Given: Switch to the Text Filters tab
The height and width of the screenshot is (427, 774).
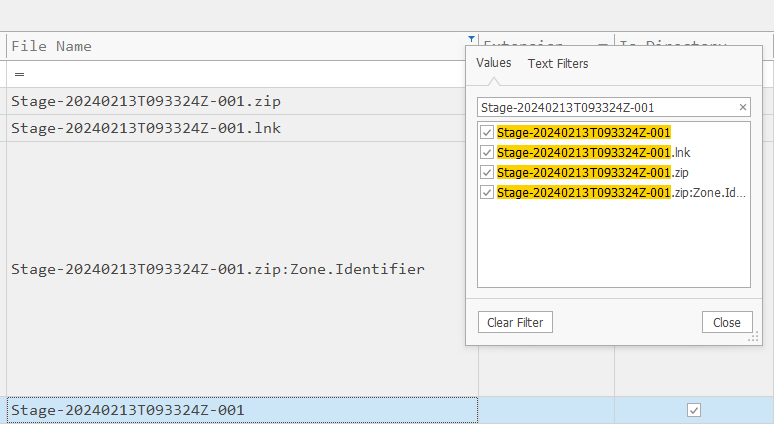Looking at the screenshot, I should (558, 64).
